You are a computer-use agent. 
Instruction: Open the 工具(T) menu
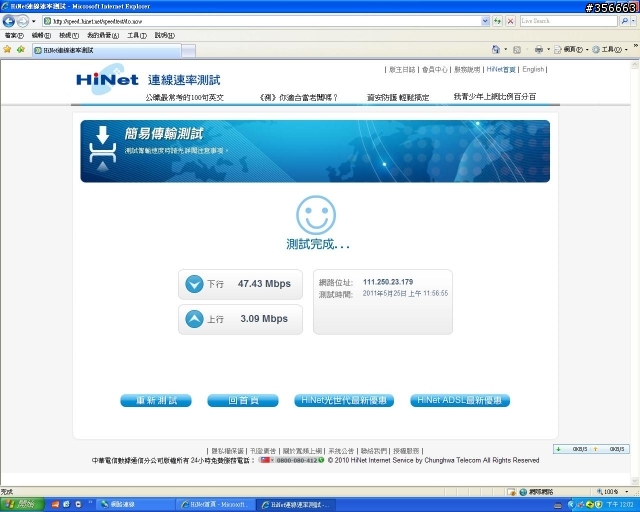point(137,36)
